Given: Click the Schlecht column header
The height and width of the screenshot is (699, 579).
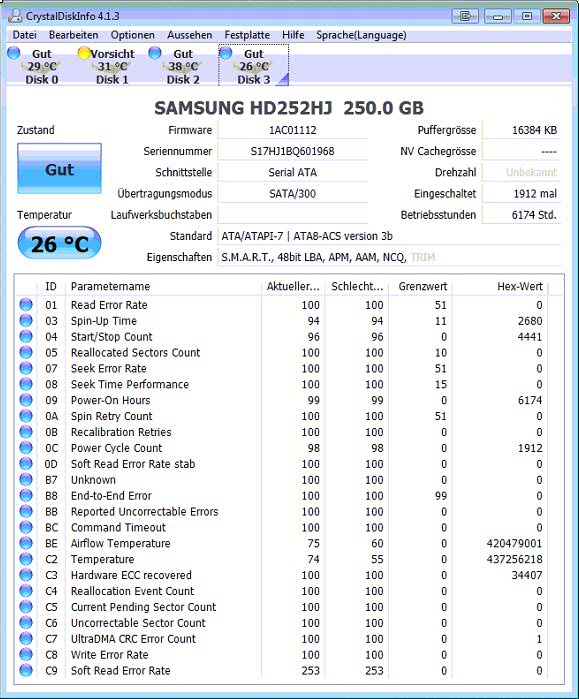Looking at the screenshot, I should pos(357,286).
